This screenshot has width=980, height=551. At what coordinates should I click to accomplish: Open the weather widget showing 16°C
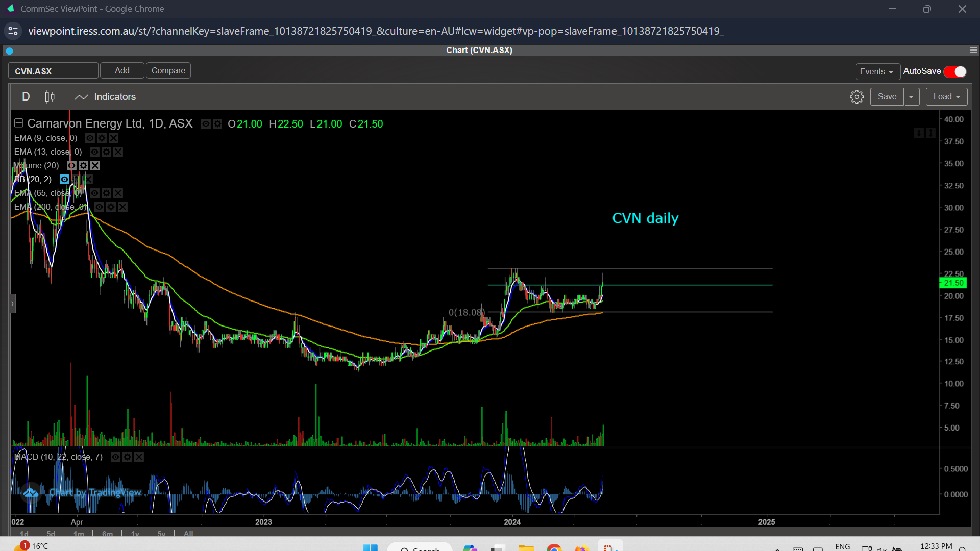(31, 546)
